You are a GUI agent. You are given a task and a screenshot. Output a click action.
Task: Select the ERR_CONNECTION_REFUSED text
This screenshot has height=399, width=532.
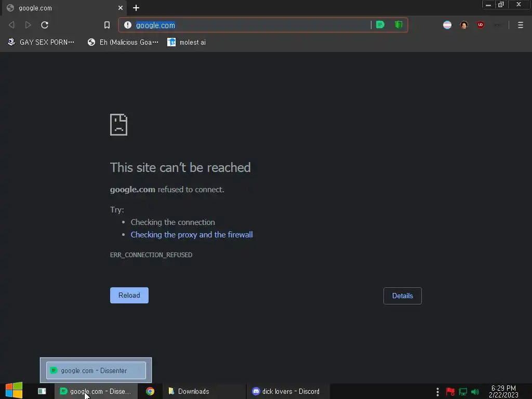pos(151,255)
